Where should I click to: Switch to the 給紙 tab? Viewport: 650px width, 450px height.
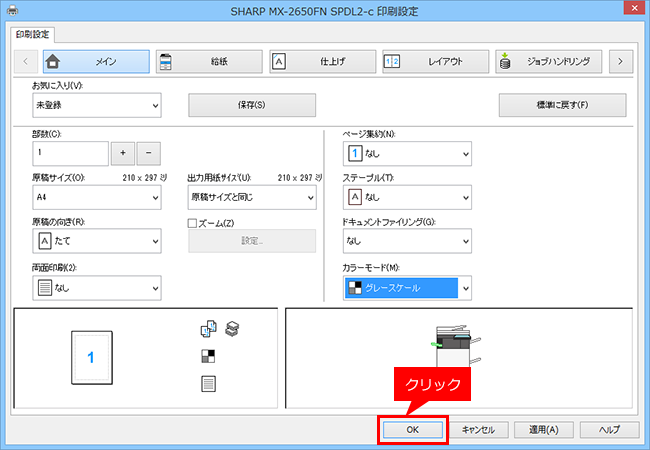pos(209,62)
